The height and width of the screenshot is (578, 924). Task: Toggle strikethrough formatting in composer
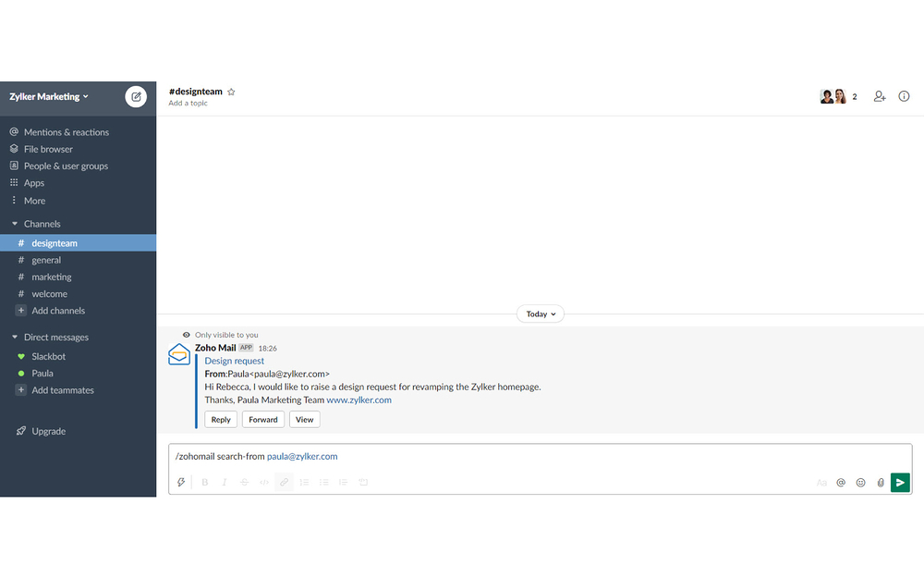pyautogui.click(x=245, y=483)
